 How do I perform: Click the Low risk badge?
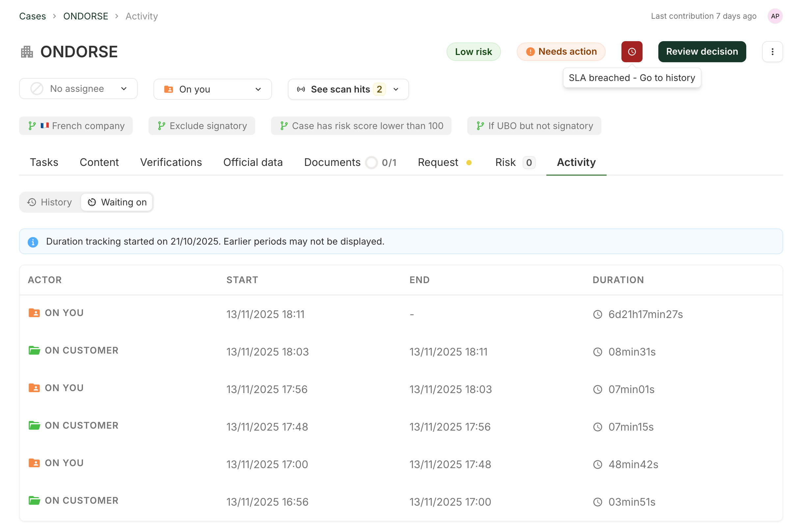pyautogui.click(x=473, y=52)
